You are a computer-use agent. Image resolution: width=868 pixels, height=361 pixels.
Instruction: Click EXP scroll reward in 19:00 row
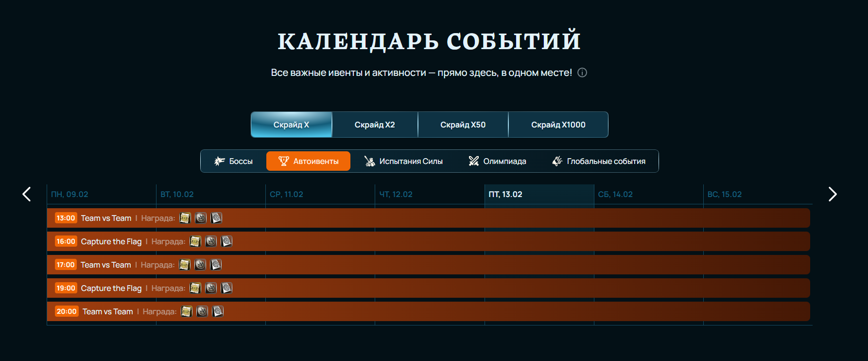pyautogui.click(x=195, y=288)
